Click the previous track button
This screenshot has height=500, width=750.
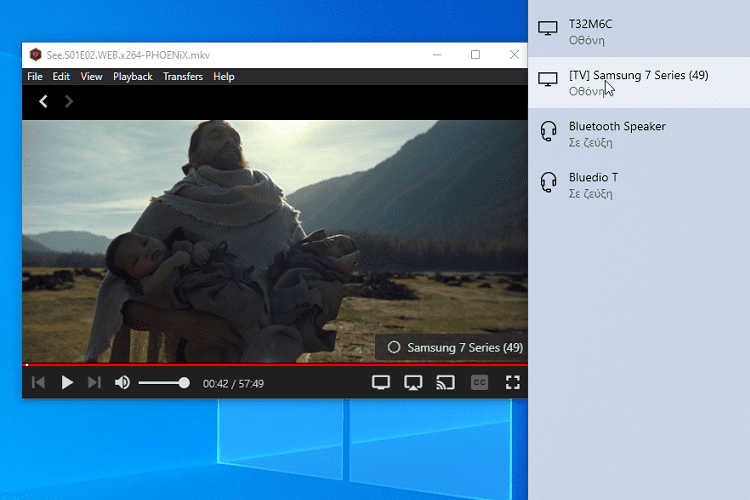coord(38,382)
